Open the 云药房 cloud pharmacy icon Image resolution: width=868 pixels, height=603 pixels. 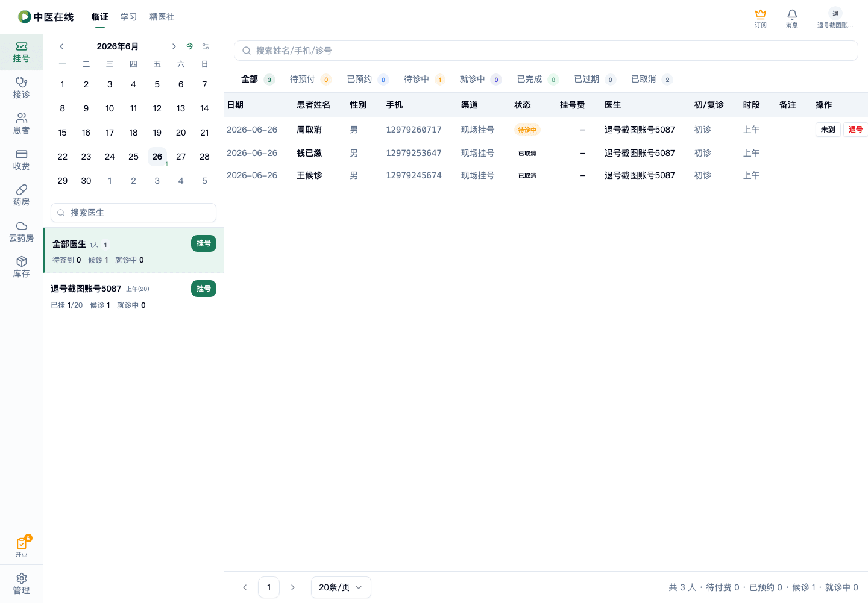[21, 231]
